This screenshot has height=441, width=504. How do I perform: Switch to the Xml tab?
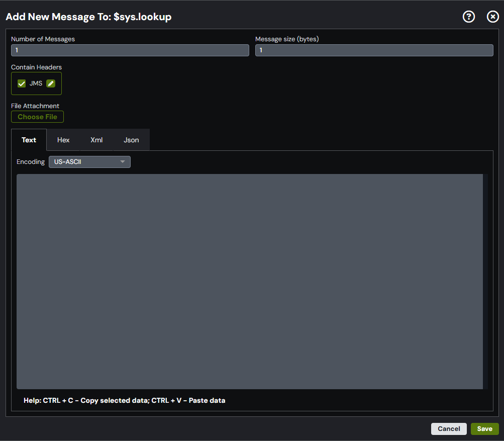point(96,140)
